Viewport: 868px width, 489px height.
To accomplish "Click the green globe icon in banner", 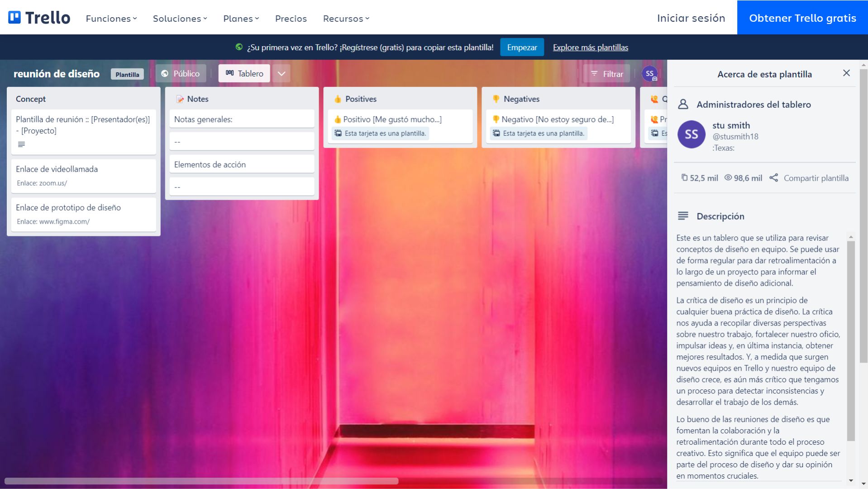I will [239, 47].
